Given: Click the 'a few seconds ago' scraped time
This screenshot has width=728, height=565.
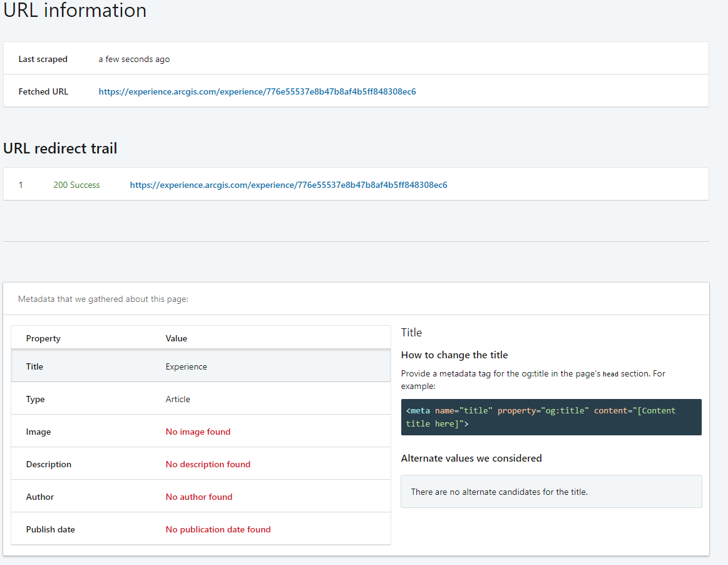Looking at the screenshot, I should pyautogui.click(x=134, y=59).
